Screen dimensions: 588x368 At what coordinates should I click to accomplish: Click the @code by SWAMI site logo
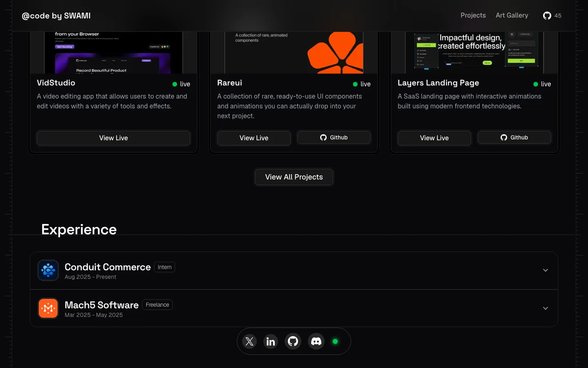[x=56, y=16]
